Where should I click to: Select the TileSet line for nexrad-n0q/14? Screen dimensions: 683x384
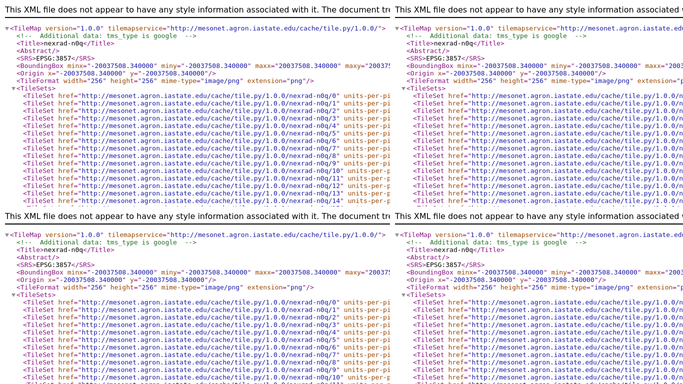(x=206, y=201)
